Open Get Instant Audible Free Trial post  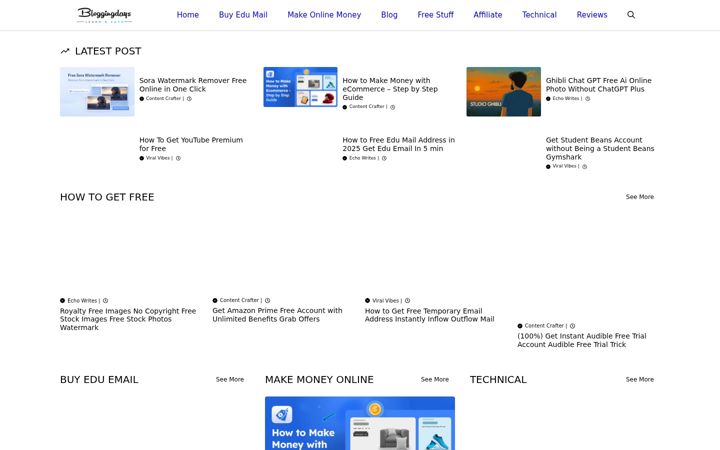point(582,340)
